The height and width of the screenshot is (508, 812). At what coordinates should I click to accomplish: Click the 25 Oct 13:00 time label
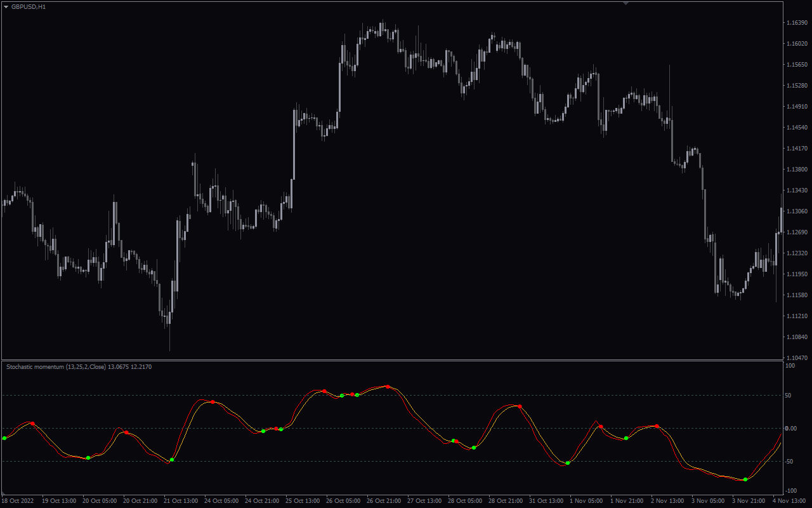pos(303,501)
